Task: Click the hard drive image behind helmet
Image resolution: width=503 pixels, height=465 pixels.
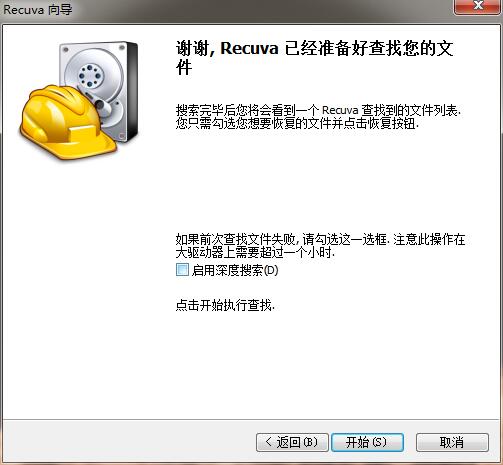Action: [x=100, y=90]
